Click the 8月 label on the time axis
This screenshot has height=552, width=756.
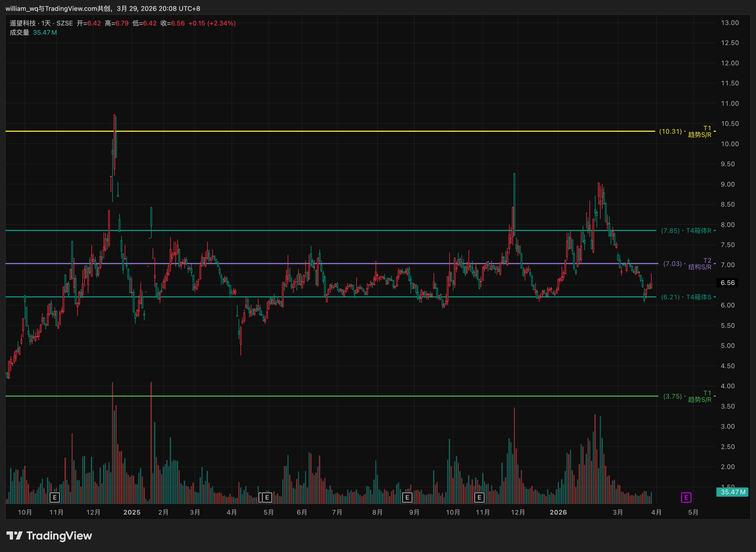pyautogui.click(x=377, y=512)
